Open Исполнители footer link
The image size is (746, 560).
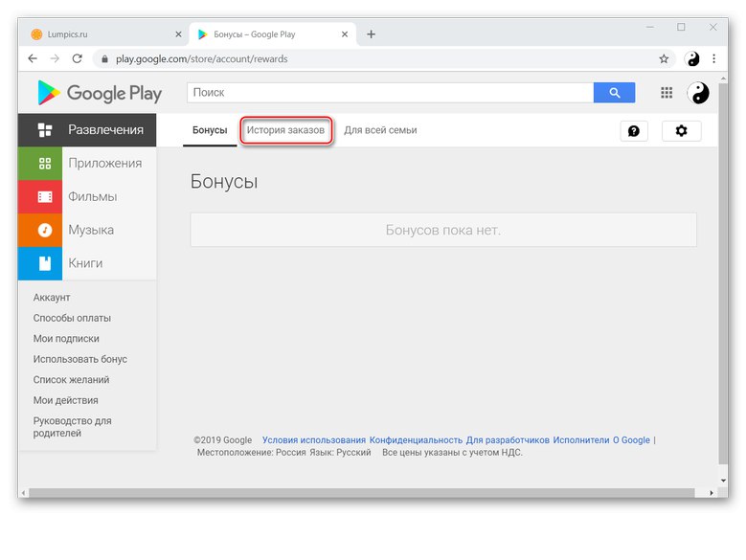581,440
